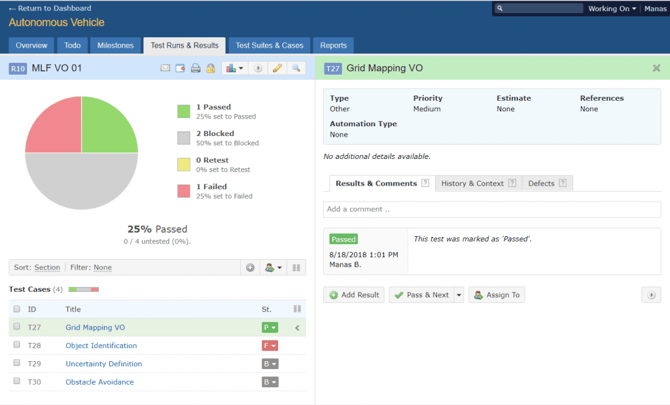Click the search magnifier in top bar

[500, 8]
